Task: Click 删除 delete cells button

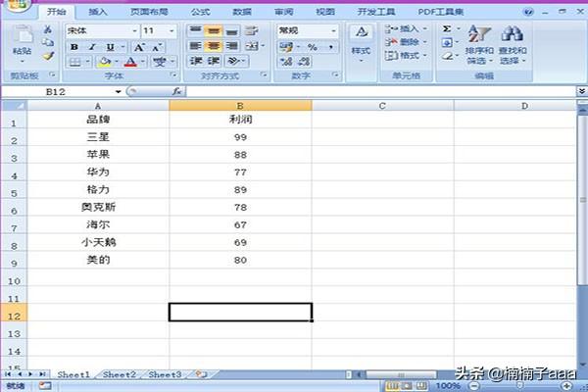Action: pyautogui.click(x=406, y=42)
